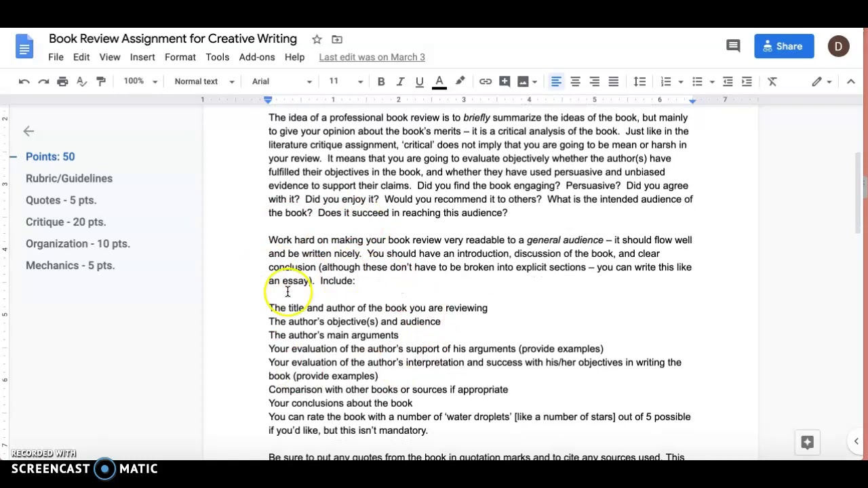Open the Add-ons menu
Image resolution: width=868 pixels, height=488 pixels.
(x=257, y=57)
